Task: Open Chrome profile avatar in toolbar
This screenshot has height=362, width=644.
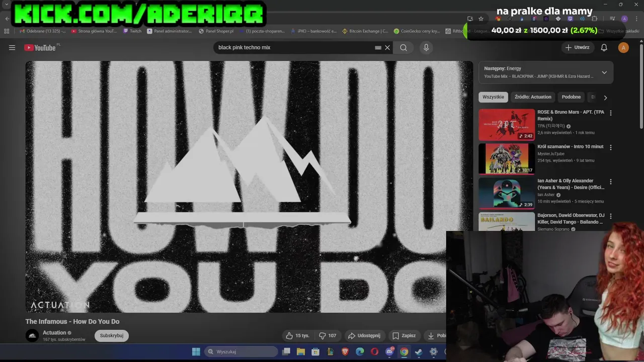Action: pos(624,19)
